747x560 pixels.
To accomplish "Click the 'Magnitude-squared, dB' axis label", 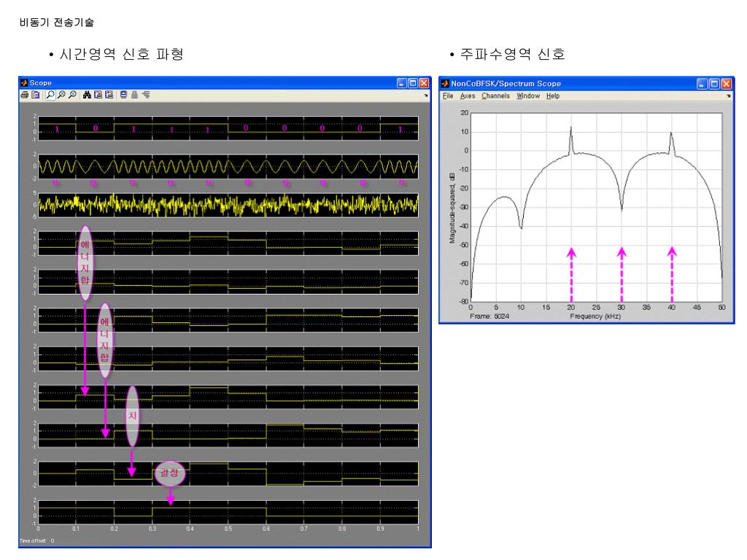I will [452, 208].
